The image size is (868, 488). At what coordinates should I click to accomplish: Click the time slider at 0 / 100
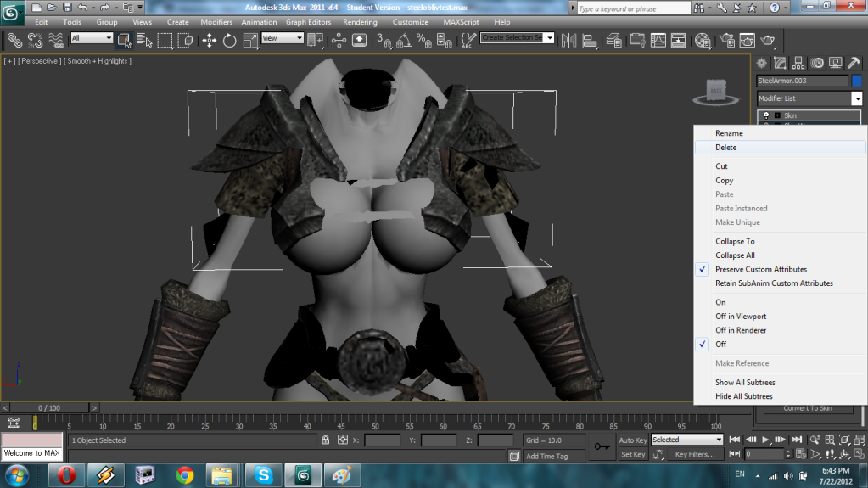pos(49,407)
